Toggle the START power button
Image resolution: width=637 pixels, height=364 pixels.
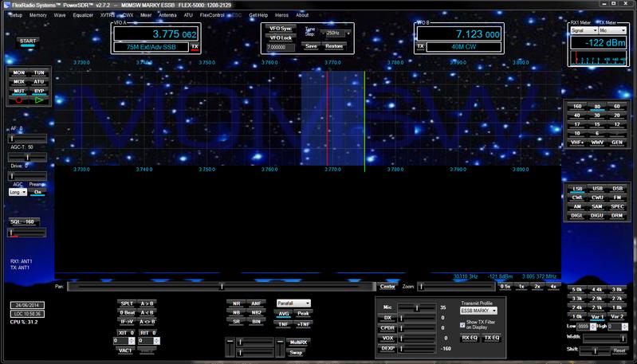[x=28, y=41]
